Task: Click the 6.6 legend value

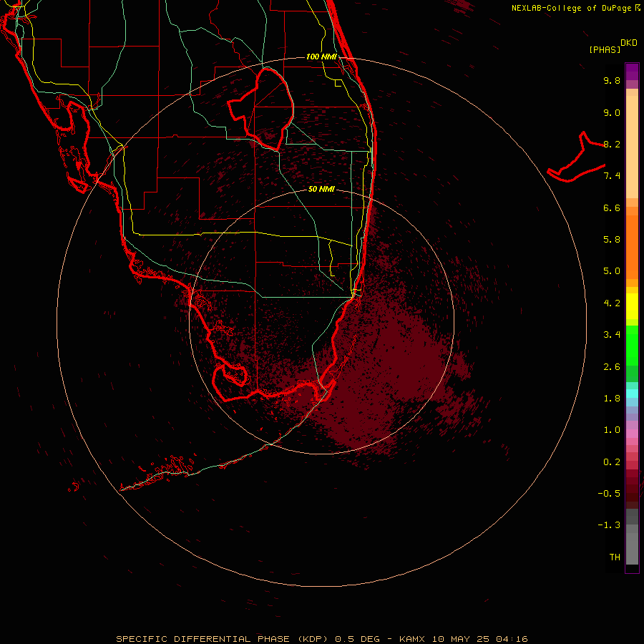Action: click(x=612, y=208)
